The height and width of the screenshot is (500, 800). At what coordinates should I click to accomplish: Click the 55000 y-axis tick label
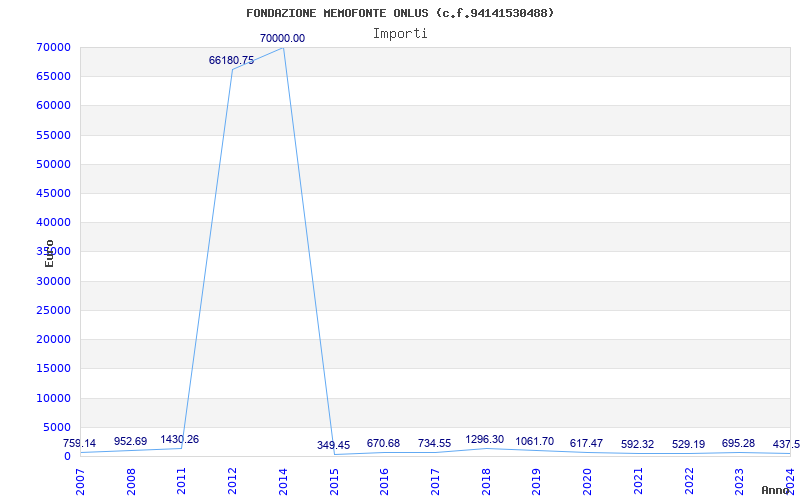(53, 135)
